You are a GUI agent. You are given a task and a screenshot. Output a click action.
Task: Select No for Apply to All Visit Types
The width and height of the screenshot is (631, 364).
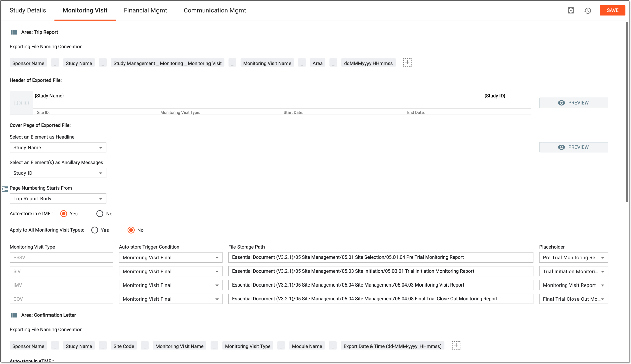point(131,230)
